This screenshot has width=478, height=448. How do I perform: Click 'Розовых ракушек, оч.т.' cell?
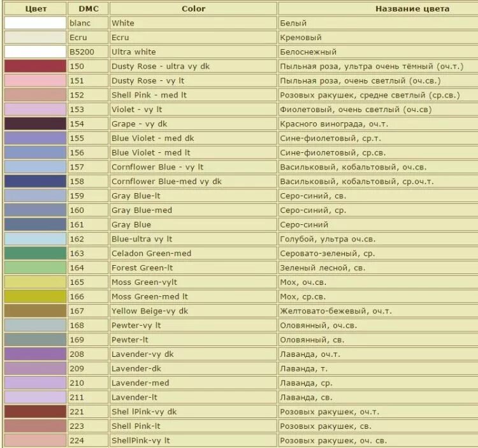click(x=379, y=412)
